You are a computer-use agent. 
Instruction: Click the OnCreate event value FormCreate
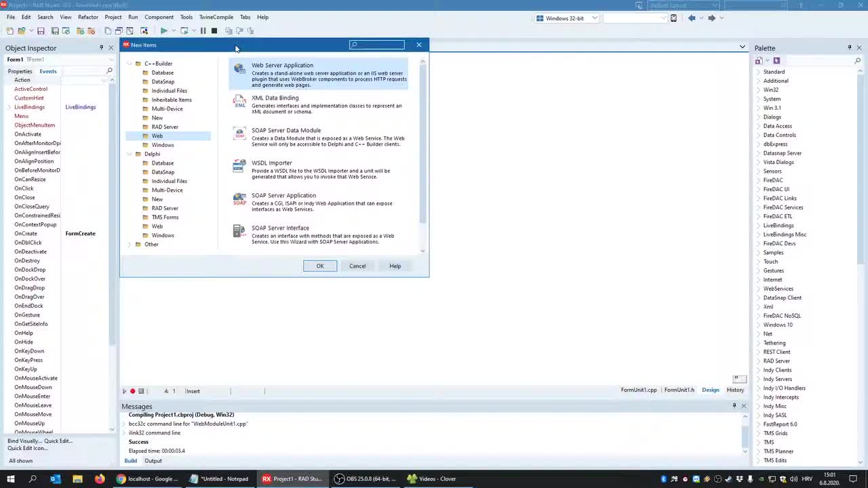80,234
